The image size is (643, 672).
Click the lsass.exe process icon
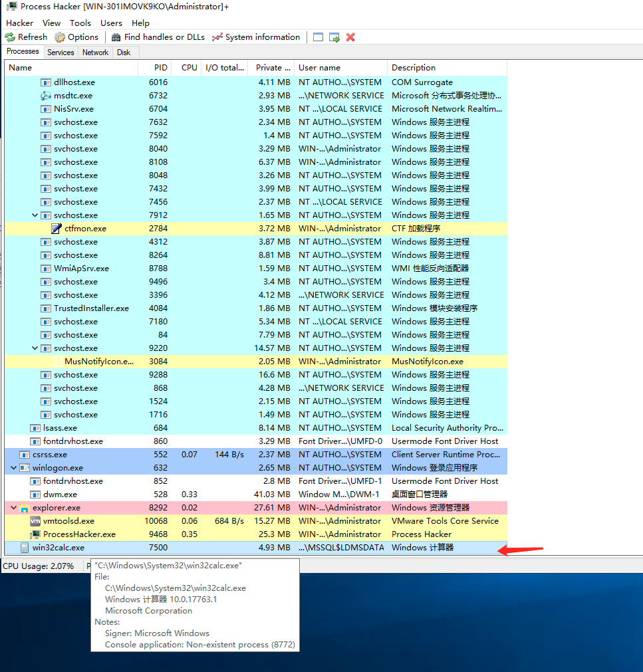pyautogui.click(x=35, y=427)
